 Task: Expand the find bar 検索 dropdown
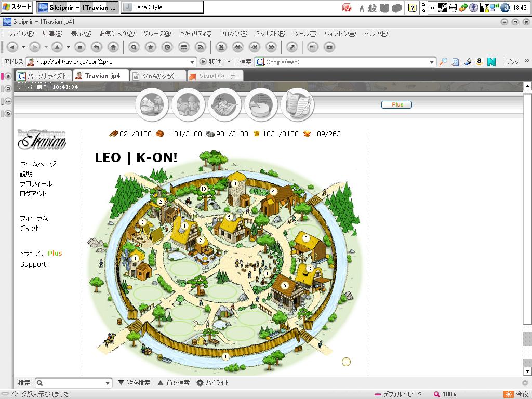(x=108, y=383)
